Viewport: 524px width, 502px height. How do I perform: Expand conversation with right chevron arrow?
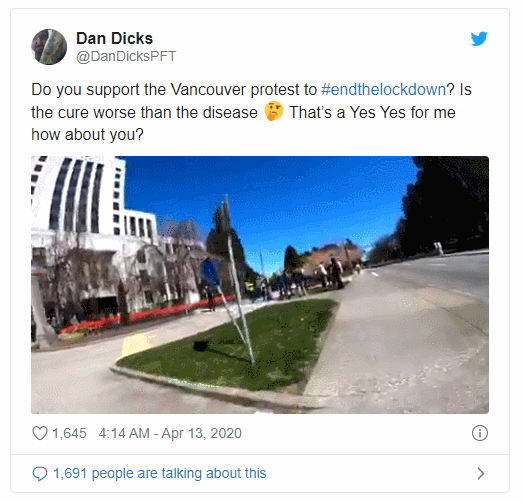(x=481, y=474)
